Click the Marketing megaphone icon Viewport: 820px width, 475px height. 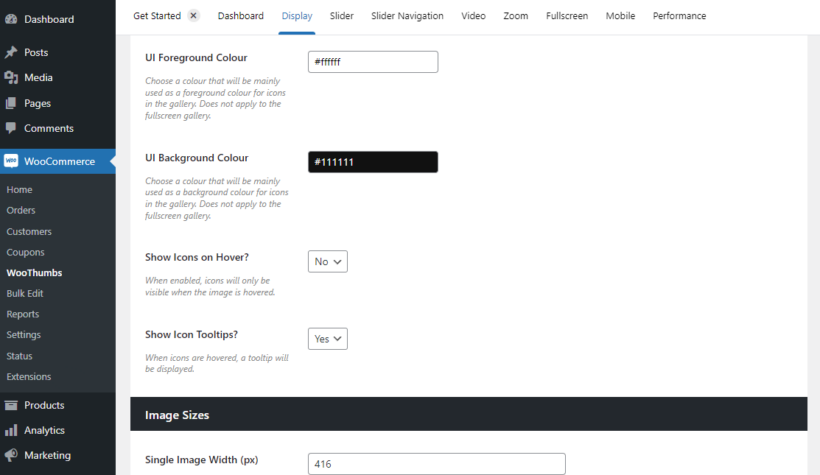coord(11,455)
